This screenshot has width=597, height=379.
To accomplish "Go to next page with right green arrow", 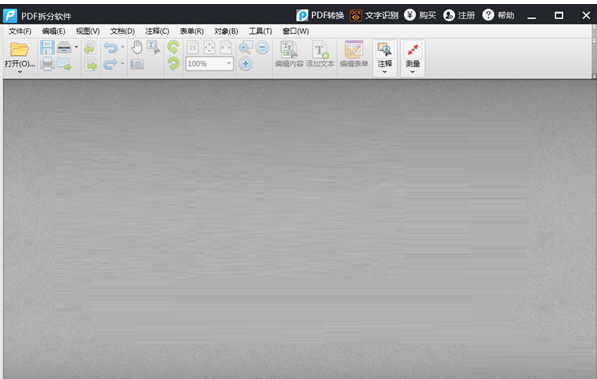I will point(90,64).
